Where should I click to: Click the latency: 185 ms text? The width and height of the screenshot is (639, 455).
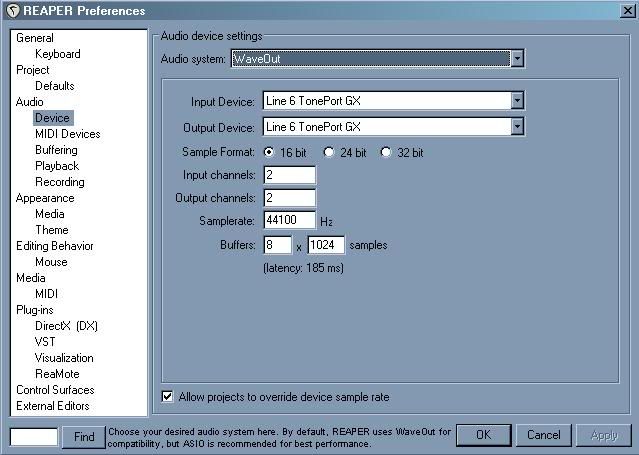(304, 268)
